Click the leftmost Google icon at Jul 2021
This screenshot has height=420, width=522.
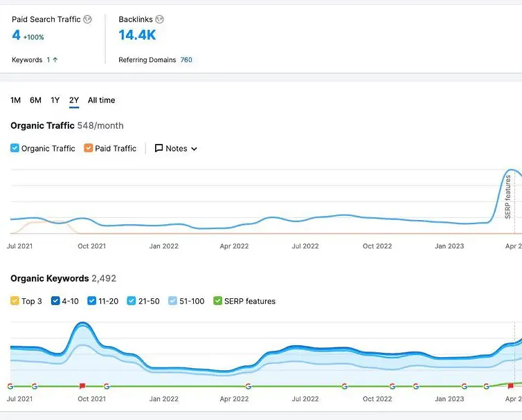(x=10, y=386)
